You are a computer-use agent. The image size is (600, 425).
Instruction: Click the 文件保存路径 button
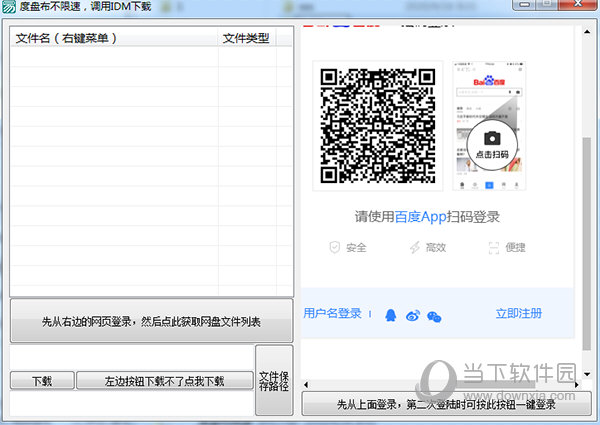[274, 380]
